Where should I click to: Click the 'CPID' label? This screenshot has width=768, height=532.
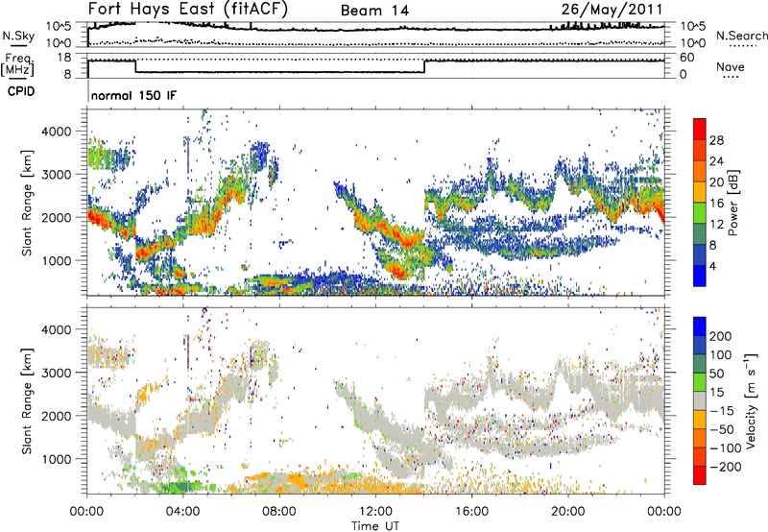click(21, 91)
